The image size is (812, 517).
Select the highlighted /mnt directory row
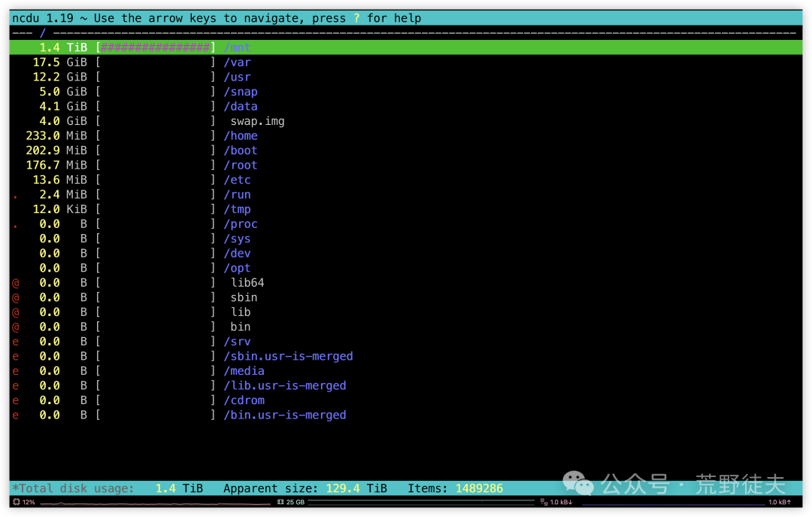[x=406, y=47]
